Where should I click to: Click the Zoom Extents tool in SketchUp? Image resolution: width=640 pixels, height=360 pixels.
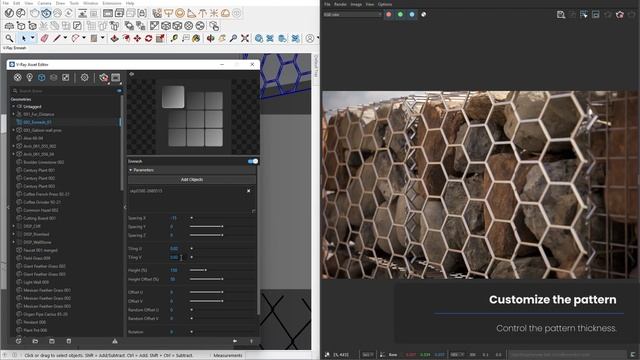tap(245, 38)
